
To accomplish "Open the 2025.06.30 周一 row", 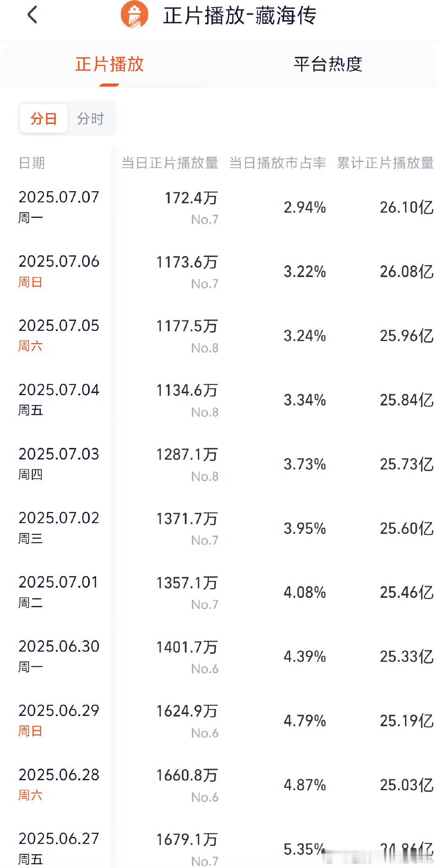I will pyautogui.click(x=218, y=657).
